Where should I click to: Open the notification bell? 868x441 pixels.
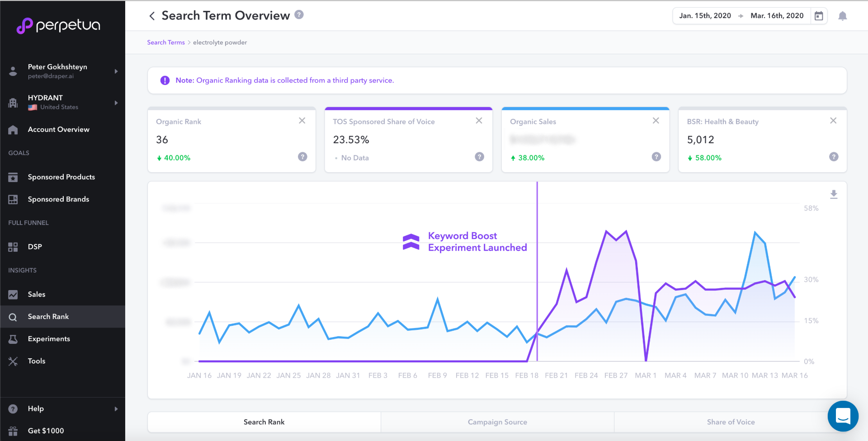(843, 16)
